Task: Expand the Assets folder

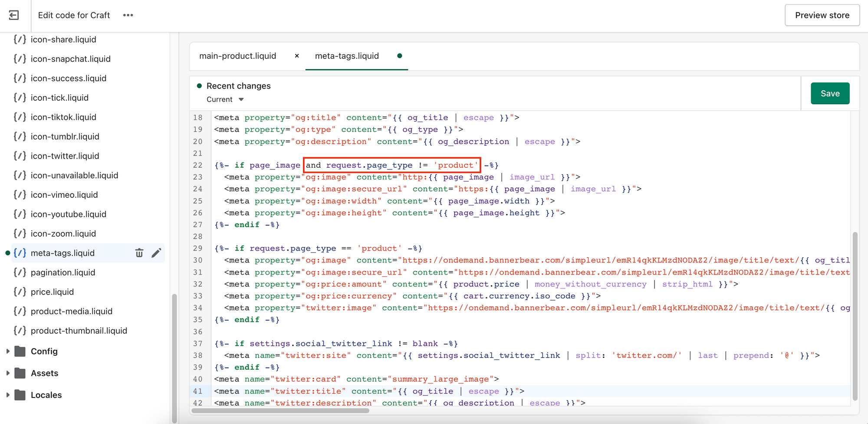Action: point(7,373)
